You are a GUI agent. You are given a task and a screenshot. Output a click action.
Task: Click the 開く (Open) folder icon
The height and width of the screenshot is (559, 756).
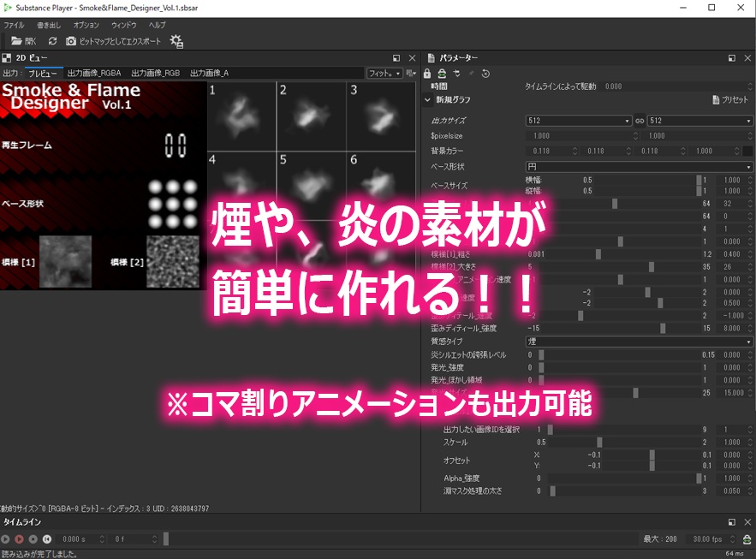(x=16, y=41)
